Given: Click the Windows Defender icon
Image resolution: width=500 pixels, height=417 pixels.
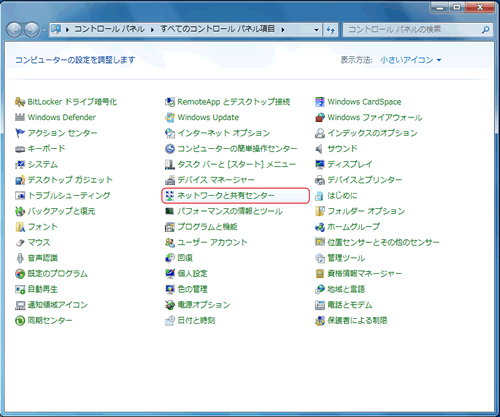Looking at the screenshot, I should [x=20, y=117].
